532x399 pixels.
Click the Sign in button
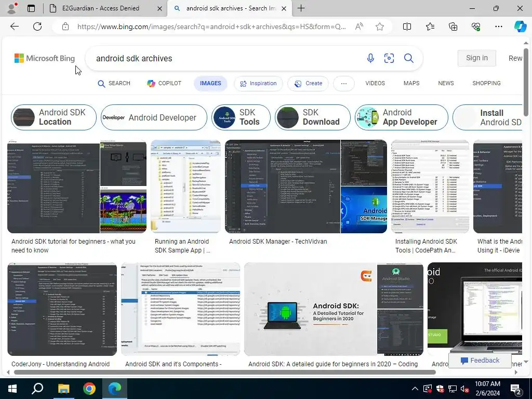coord(477,58)
